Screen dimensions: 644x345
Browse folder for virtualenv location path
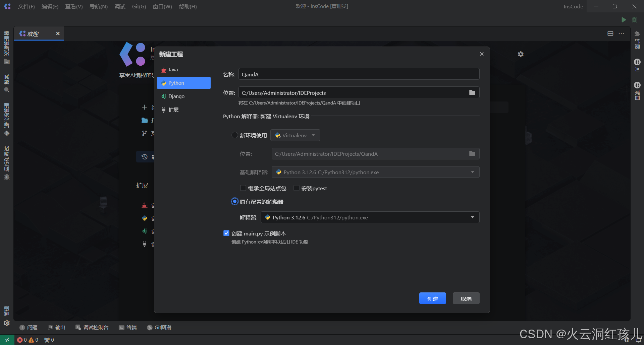(x=472, y=153)
